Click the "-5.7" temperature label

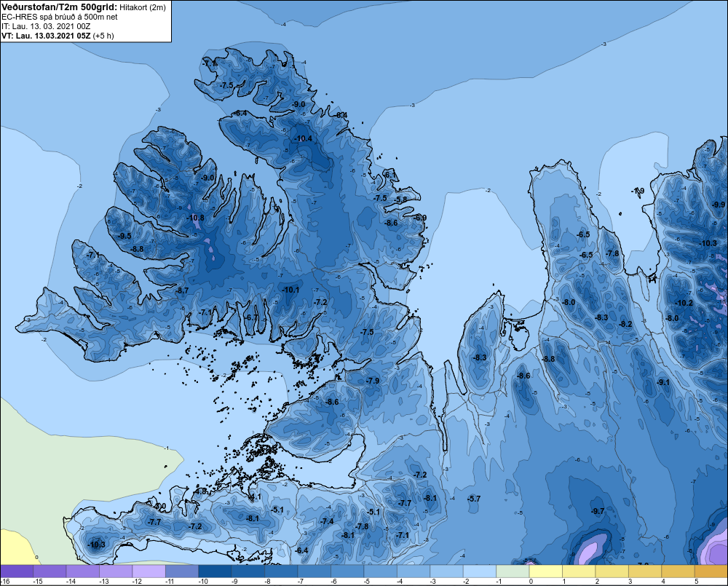pos(474,498)
